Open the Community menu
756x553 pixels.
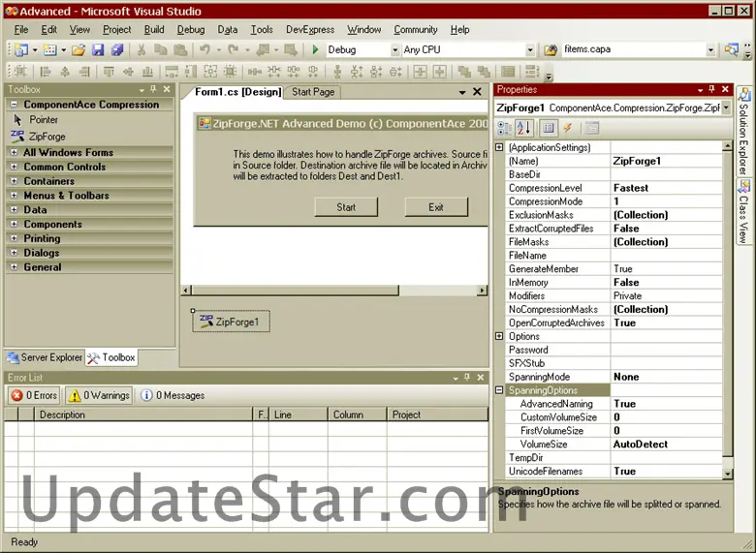(416, 30)
